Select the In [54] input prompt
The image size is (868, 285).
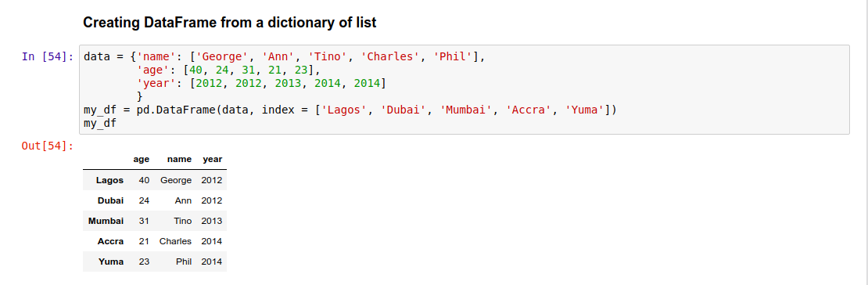click(x=48, y=56)
